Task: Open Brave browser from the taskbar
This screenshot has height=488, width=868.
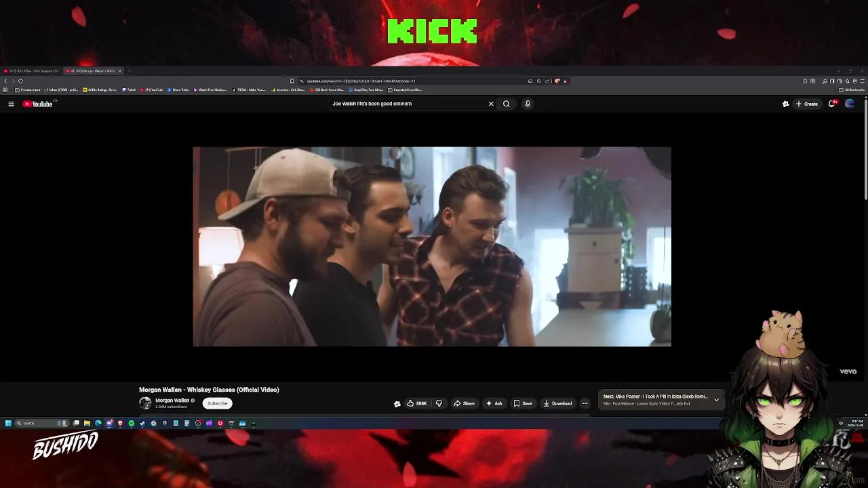Action: tap(120, 423)
